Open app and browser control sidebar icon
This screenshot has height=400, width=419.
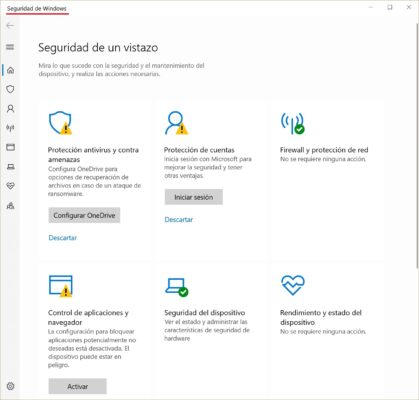[11, 147]
